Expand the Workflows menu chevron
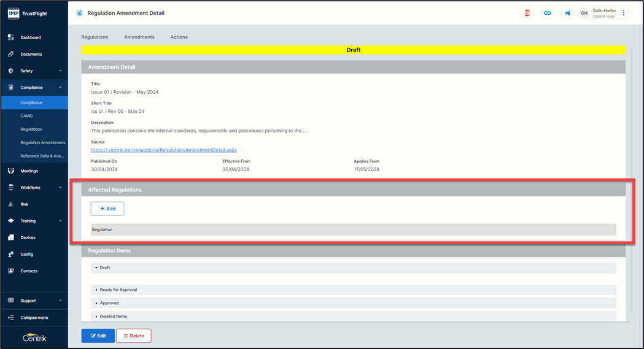 [60, 188]
